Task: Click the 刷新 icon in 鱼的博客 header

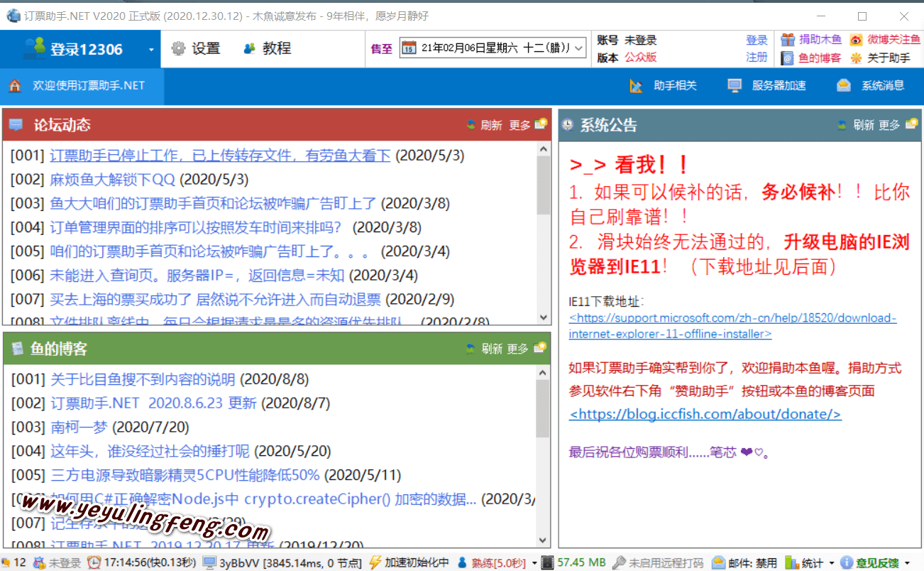Action: 471,349
